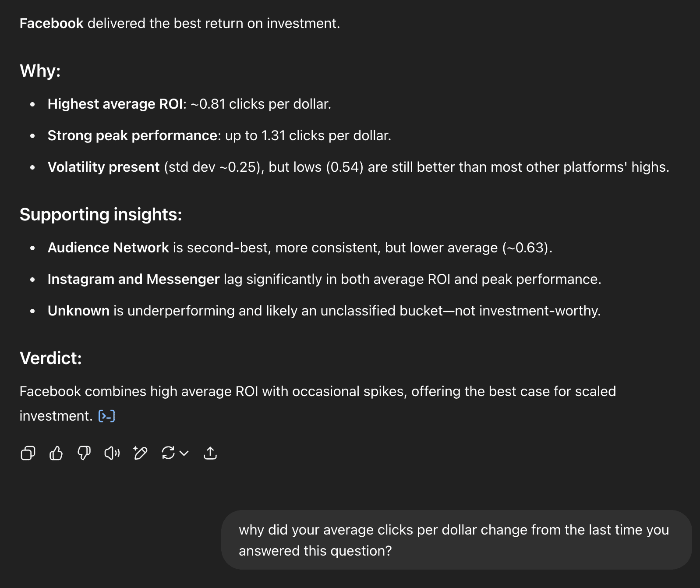Click the 'Verdict:' heading

(x=51, y=358)
